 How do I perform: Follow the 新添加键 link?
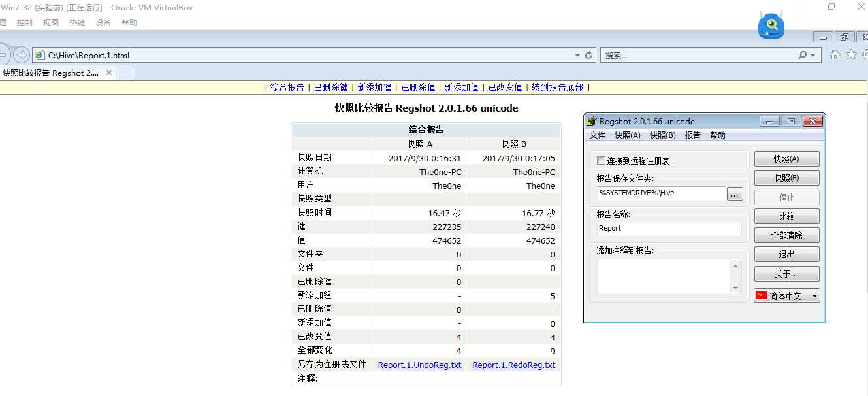(374, 87)
